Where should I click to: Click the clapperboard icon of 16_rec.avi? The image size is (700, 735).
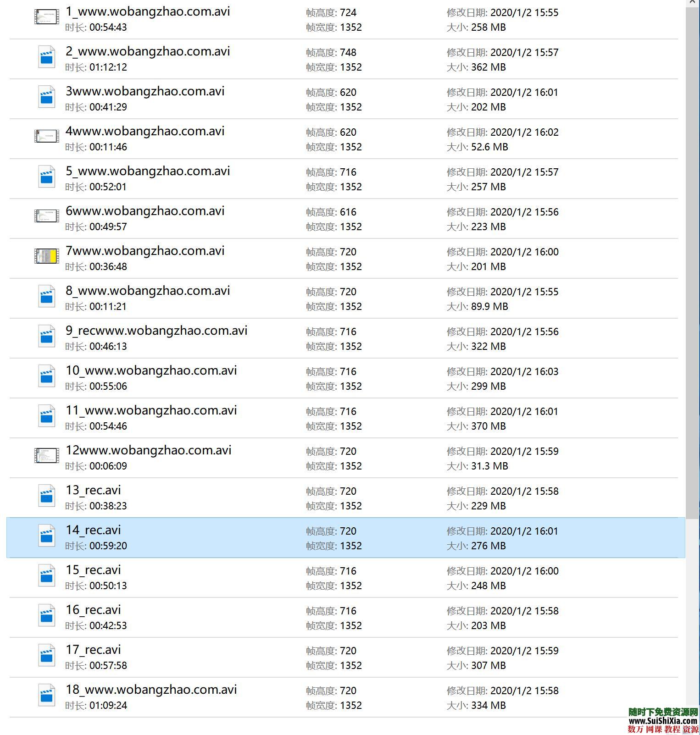click(x=47, y=616)
